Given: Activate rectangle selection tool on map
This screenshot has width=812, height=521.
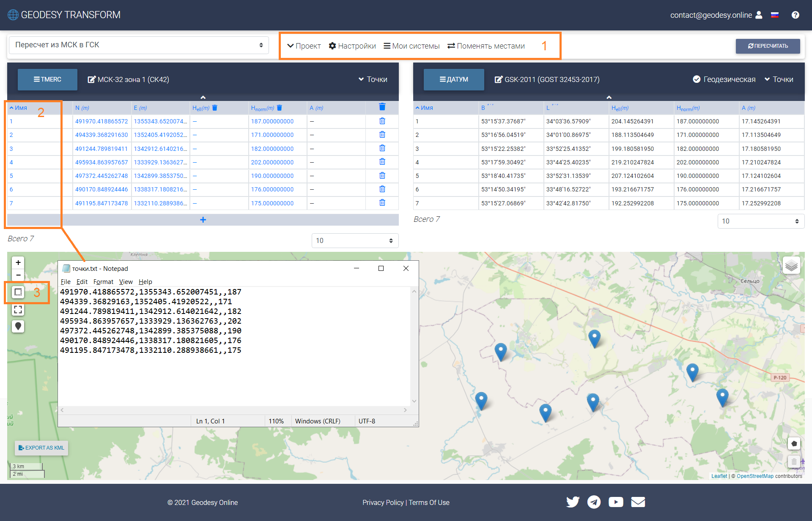Looking at the screenshot, I should coord(18,292).
